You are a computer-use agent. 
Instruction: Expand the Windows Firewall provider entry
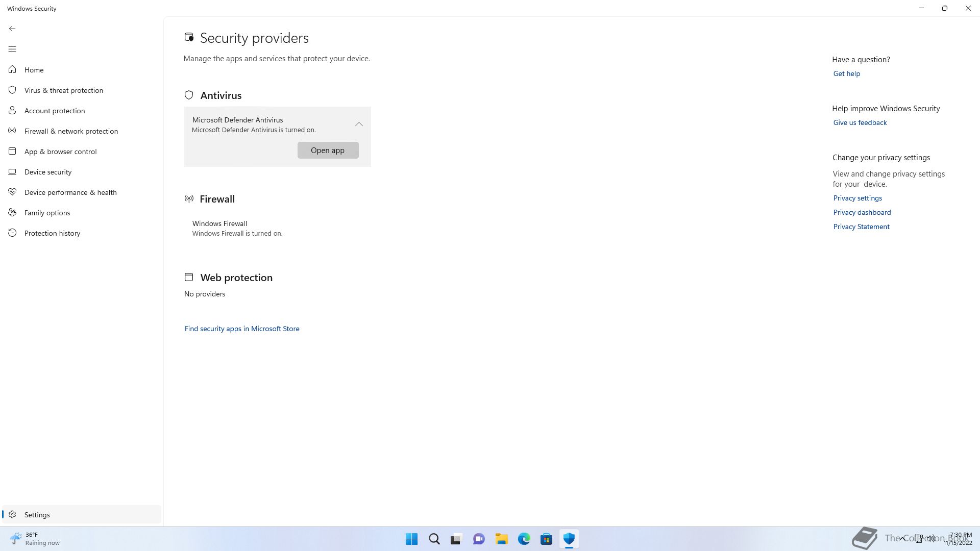point(277,228)
